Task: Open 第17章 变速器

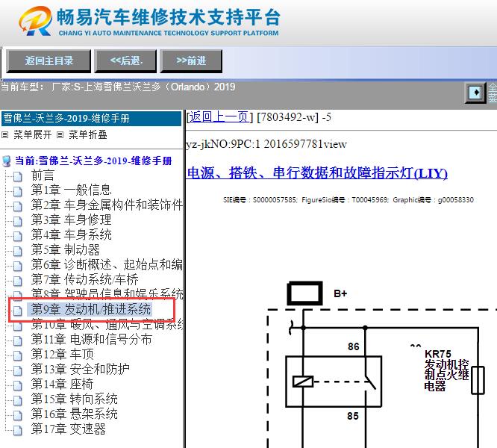Action: (68, 429)
